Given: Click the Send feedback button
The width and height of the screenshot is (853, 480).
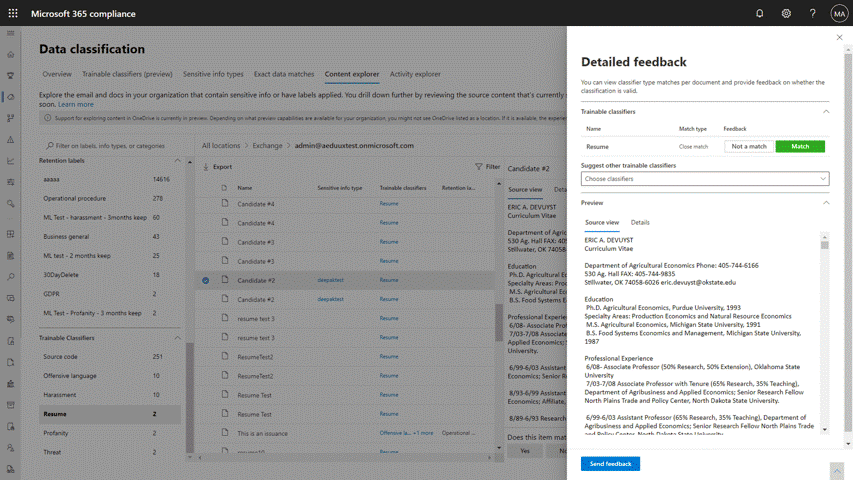Looking at the screenshot, I should click(610, 464).
